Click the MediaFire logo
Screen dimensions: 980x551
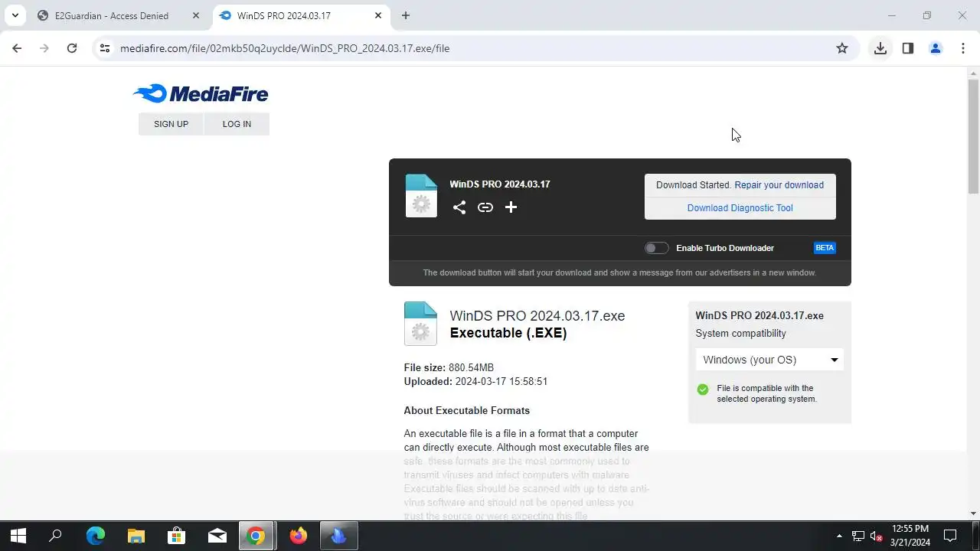tap(201, 93)
